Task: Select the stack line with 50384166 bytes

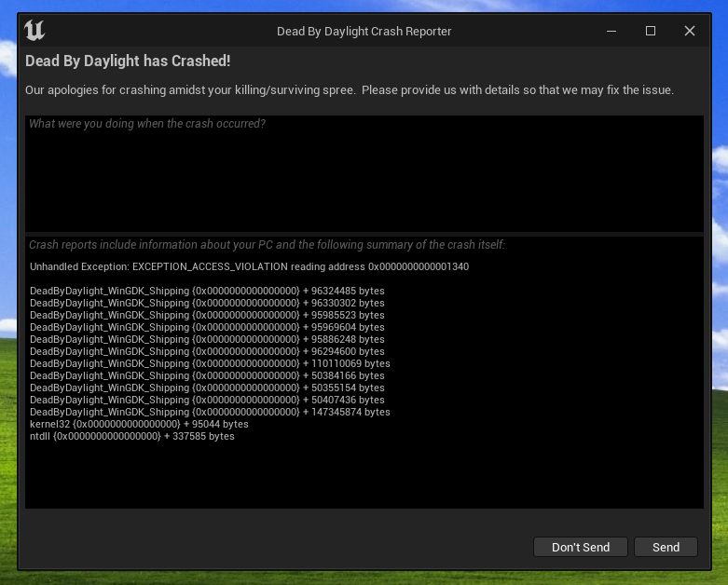Action: click(207, 375)
